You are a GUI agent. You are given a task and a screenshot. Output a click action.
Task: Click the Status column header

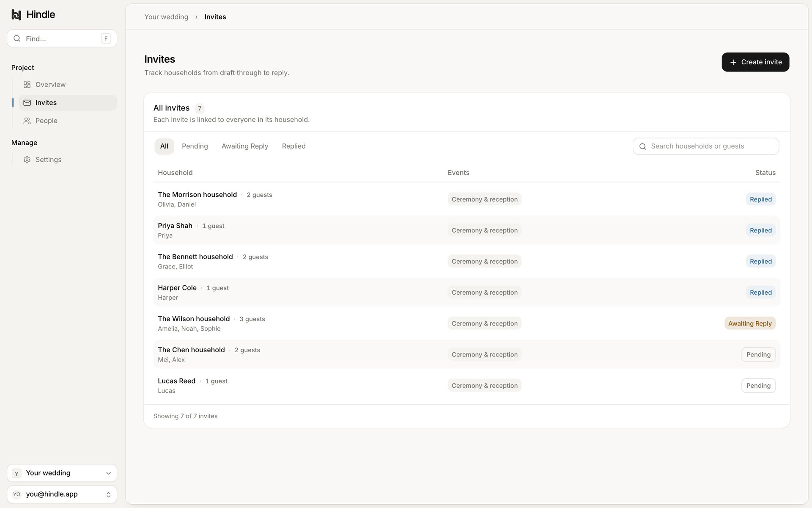click(765, 173)
